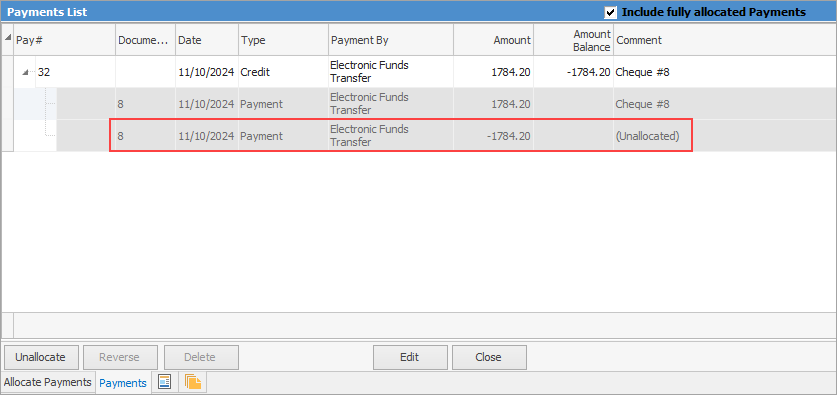The image size is (837, 395).
Task: Select document 8 in the Cheque #8 payment row
Action: pos(145,104)
